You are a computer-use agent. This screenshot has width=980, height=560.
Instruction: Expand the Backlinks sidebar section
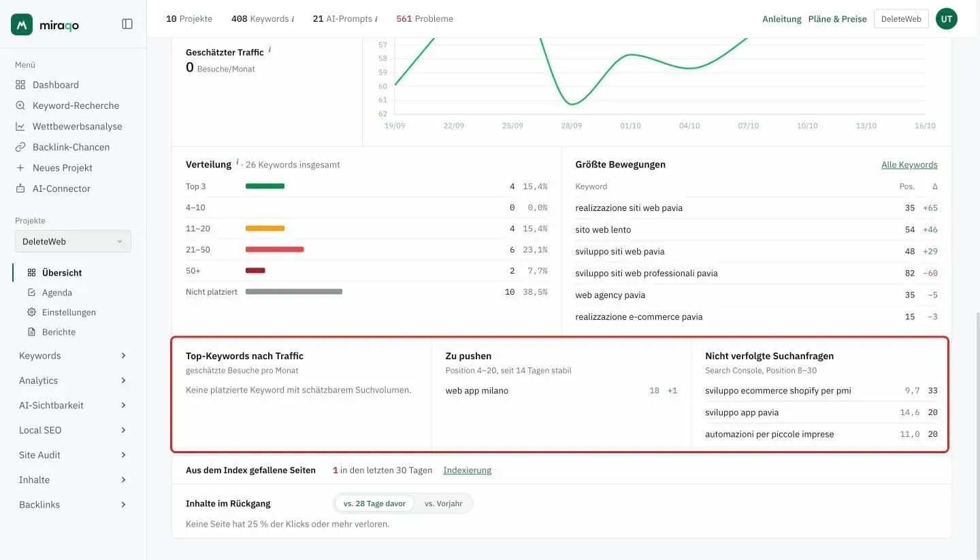(73, 505)
